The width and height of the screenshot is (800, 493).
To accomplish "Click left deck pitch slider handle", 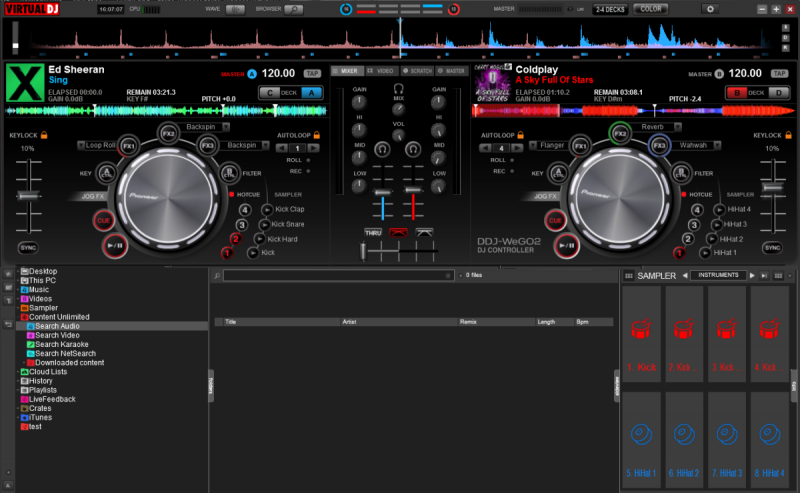I will point(29,196).
